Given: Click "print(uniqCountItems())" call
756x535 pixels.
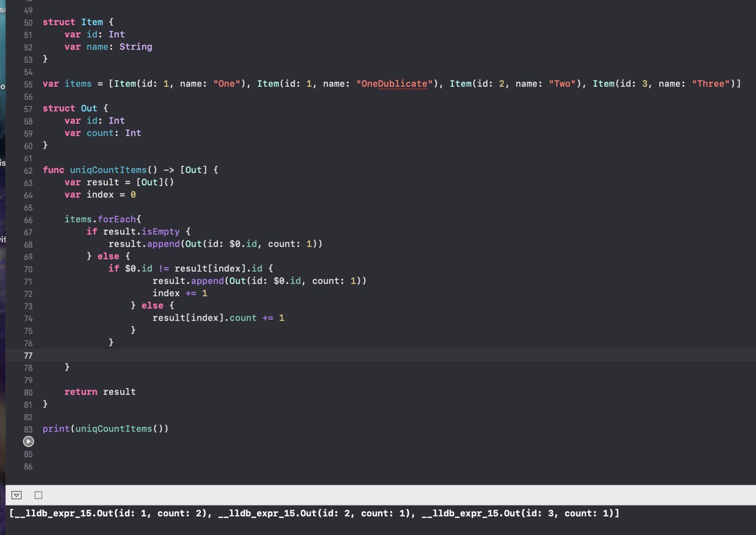Looking at the screenshot, I should click(x=106, y=429).
